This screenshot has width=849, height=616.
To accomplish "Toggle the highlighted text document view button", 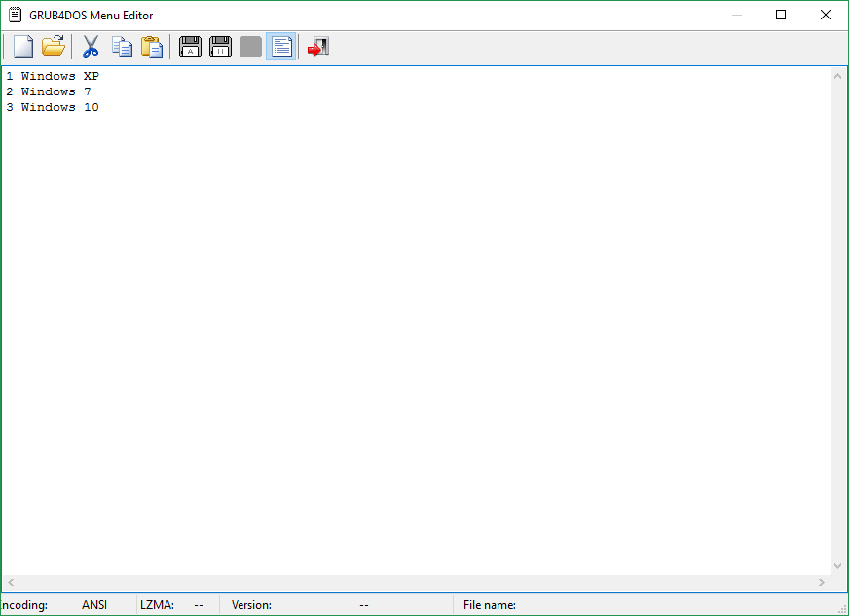I will [281, 47].
